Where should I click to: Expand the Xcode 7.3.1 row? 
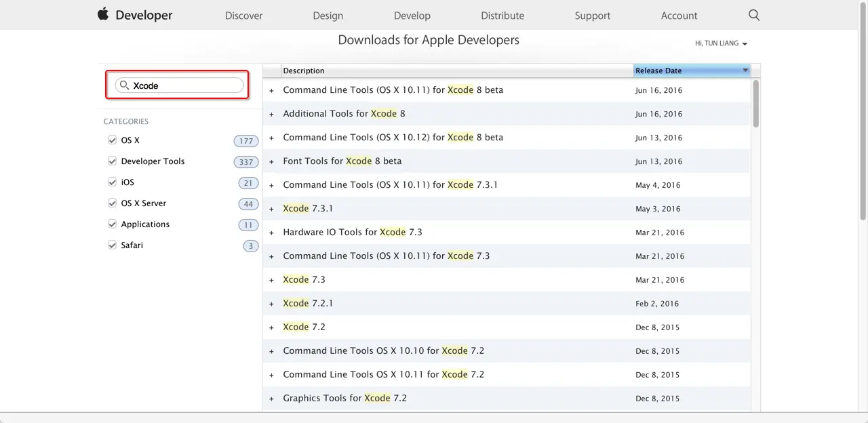tap(271, 209)
